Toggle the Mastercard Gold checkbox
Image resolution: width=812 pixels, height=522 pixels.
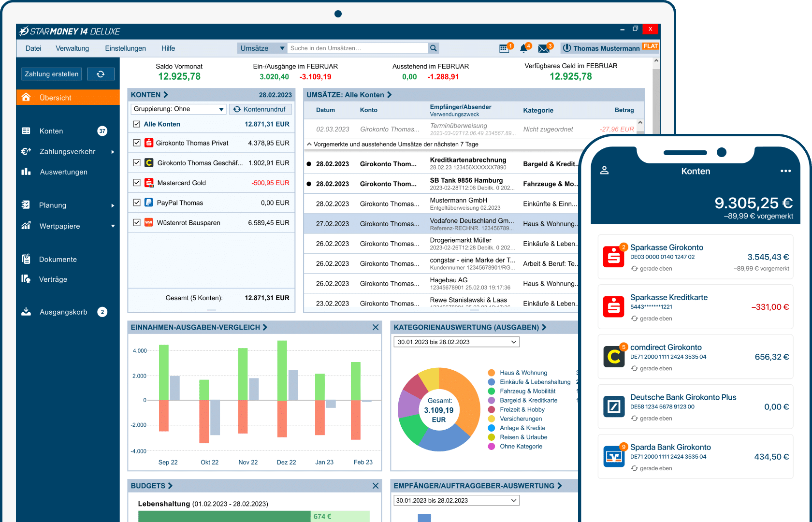coord(137,183)
